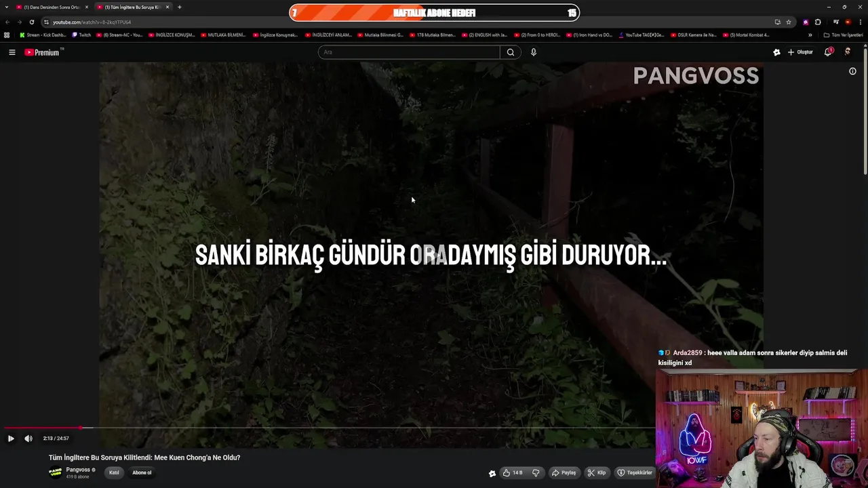This screenshot has height=488, width=868.
Task: Open 'DSLR Kamera ile Na...' bookmark
Action: [694, 35]
